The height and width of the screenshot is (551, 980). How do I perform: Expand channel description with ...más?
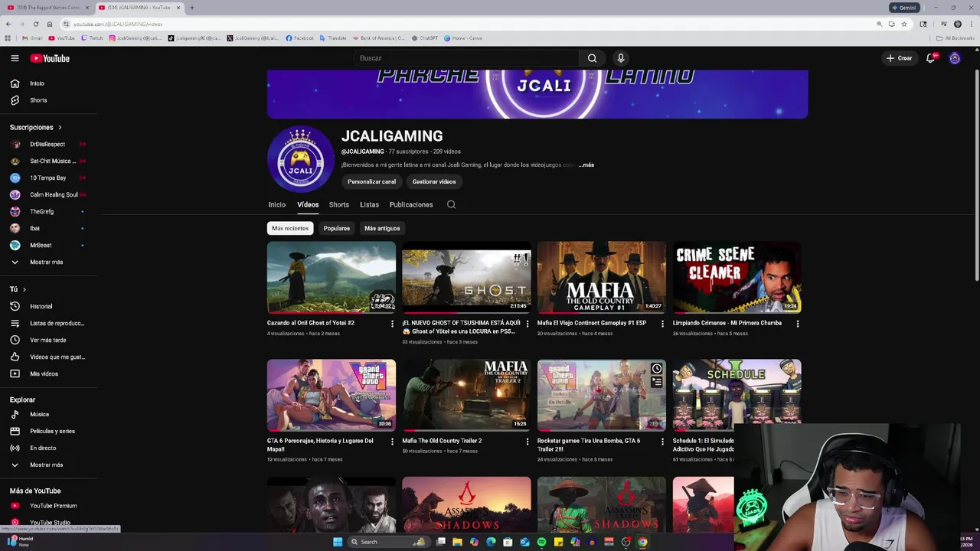[x=586, y=165]
